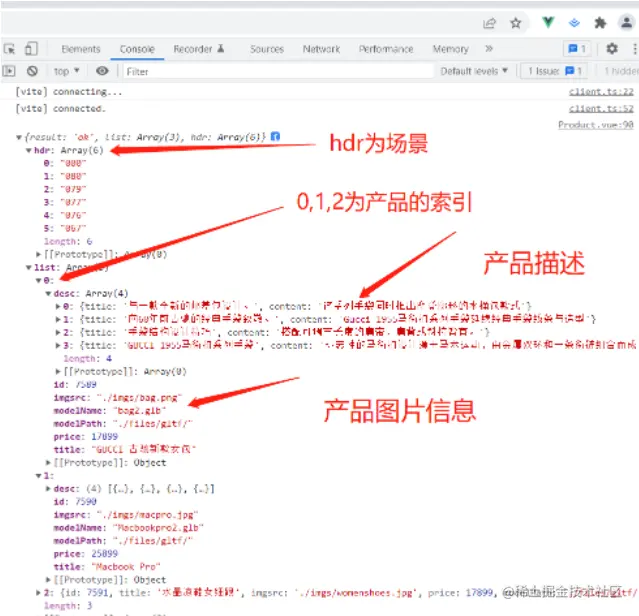Open client.ts:52 source link
The image size is (639, 616).
coord(601,109)
